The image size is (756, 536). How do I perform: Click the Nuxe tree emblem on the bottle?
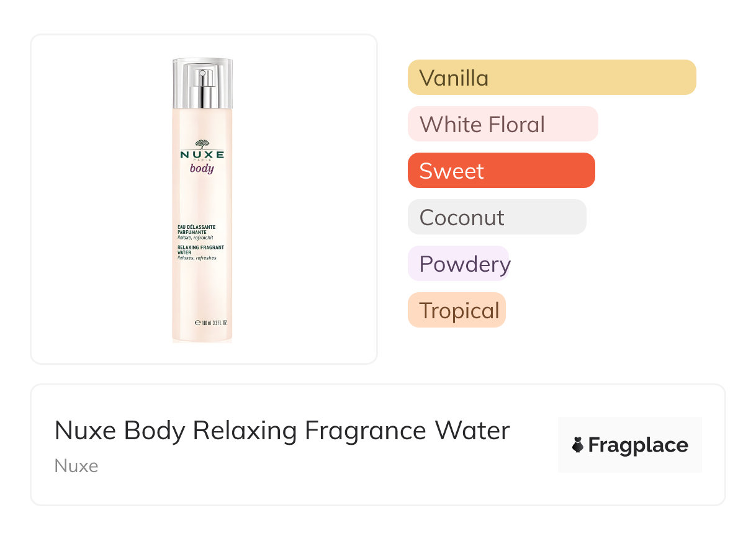coord(202,144)
